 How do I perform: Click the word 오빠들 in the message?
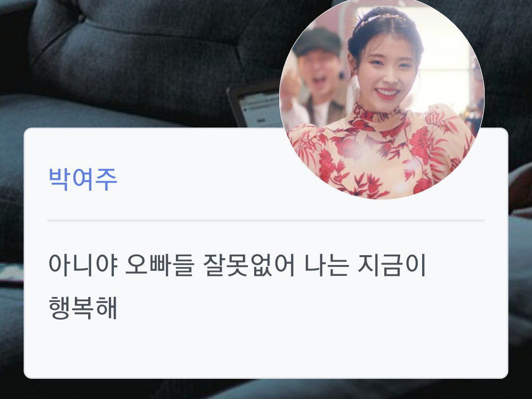[160, 265]
